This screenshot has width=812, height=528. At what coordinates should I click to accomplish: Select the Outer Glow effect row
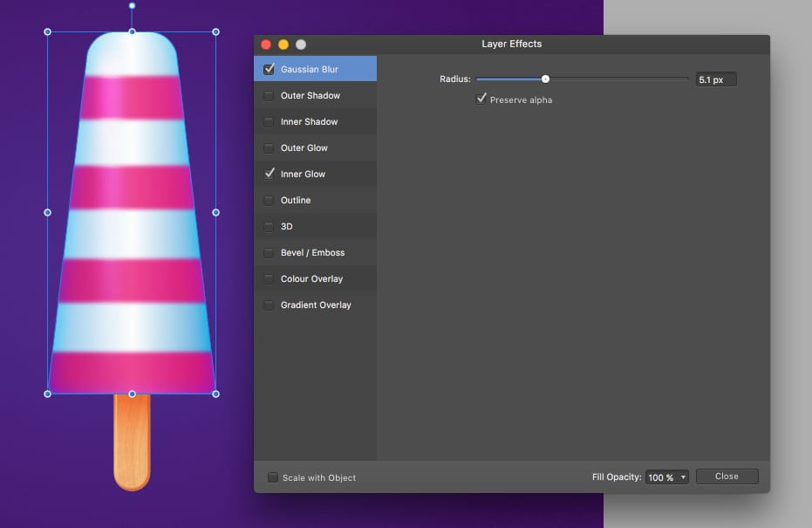(x=315, y=147)
